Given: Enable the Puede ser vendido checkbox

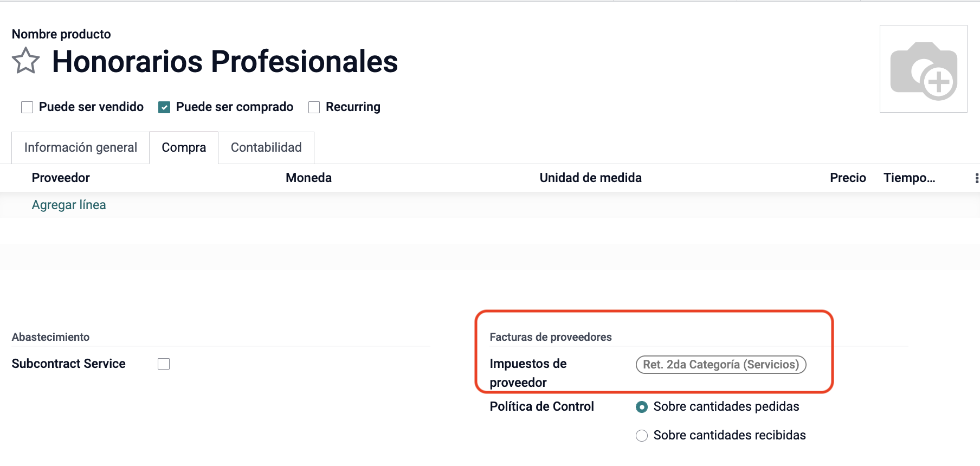Looking at the screenshot, I should click(27, 107).
